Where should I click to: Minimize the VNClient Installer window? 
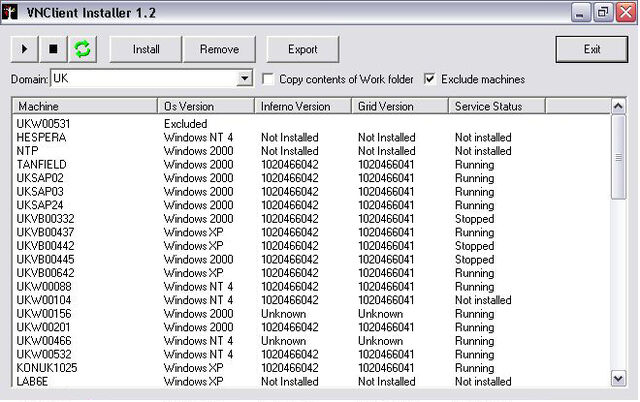point(580,12)
